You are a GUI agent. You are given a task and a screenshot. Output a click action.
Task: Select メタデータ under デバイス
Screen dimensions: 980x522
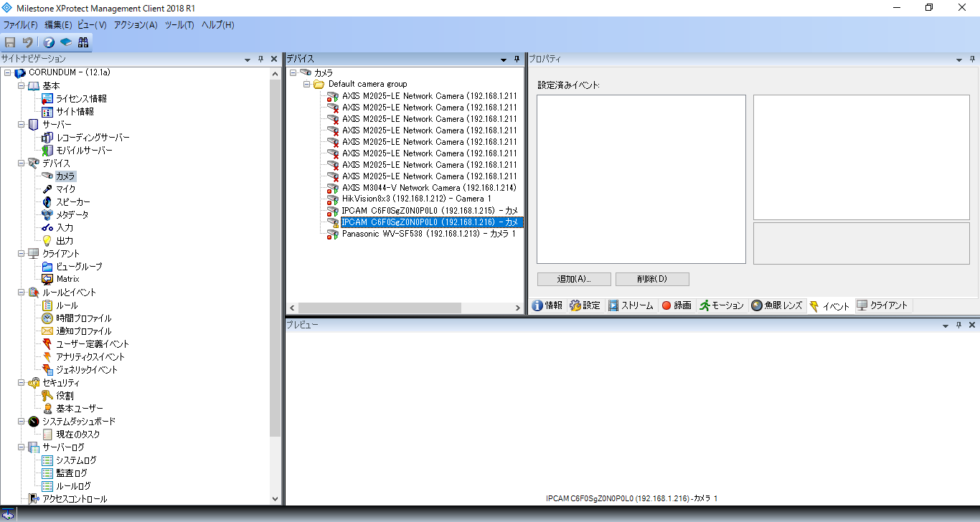coord(72,215)
